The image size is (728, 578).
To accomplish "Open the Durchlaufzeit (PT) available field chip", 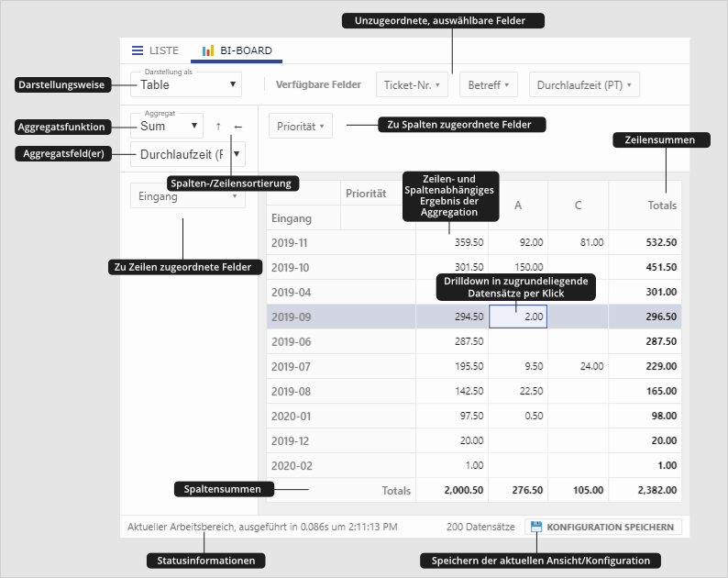I will pos(584,85).
